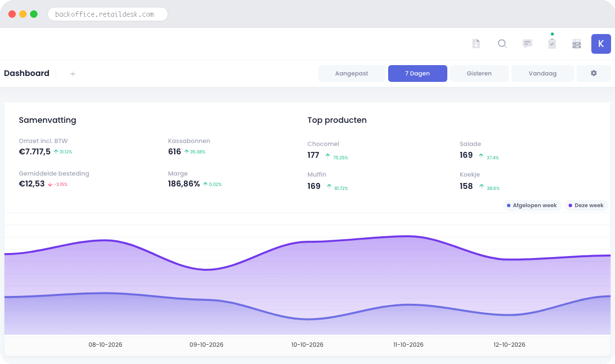Screen dimensions: 615x364
Task: Click the file download icon
Action: click(x=476, y=44)
